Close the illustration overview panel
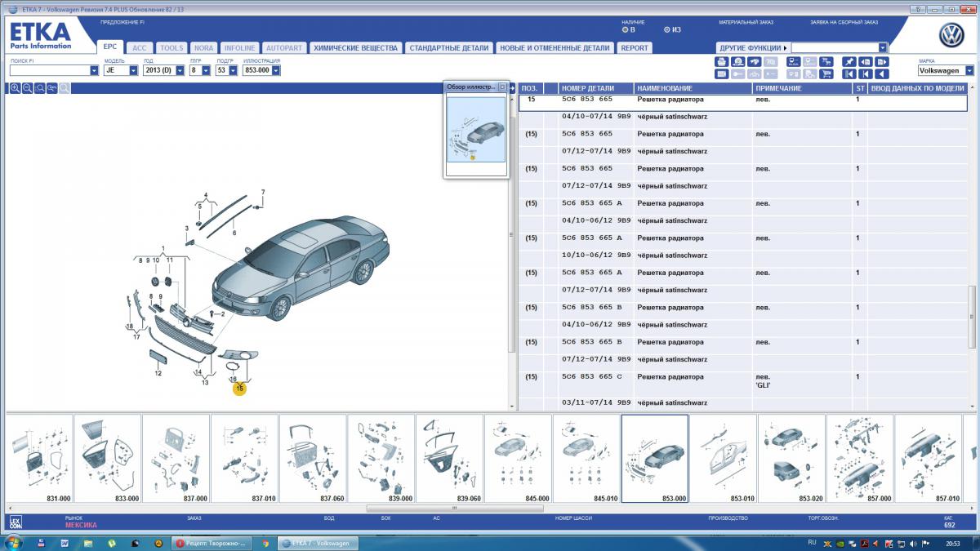 (x=502, y=87)
